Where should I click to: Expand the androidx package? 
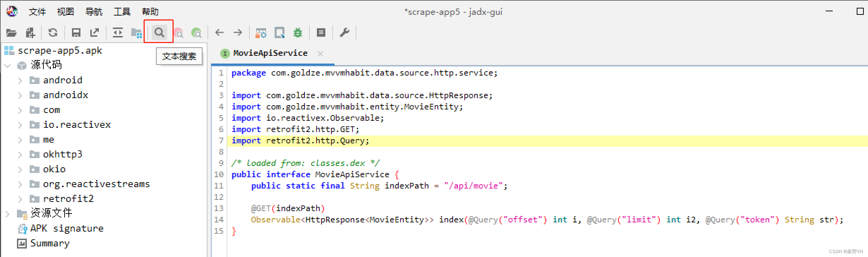[x=20, y=95]
